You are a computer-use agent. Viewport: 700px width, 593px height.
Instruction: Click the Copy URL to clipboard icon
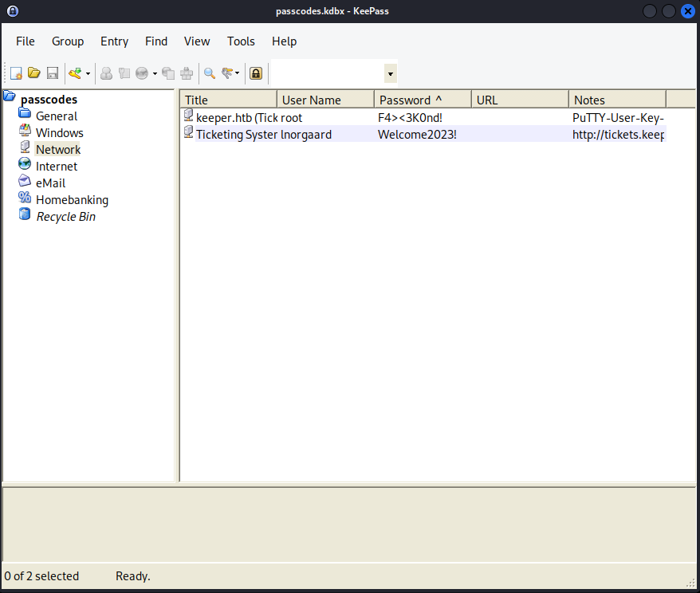[168, 73]
